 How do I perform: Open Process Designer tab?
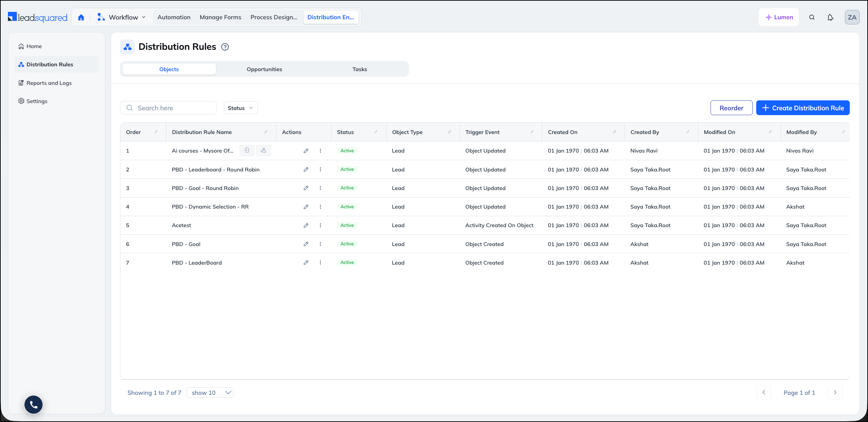click(274, 17)
